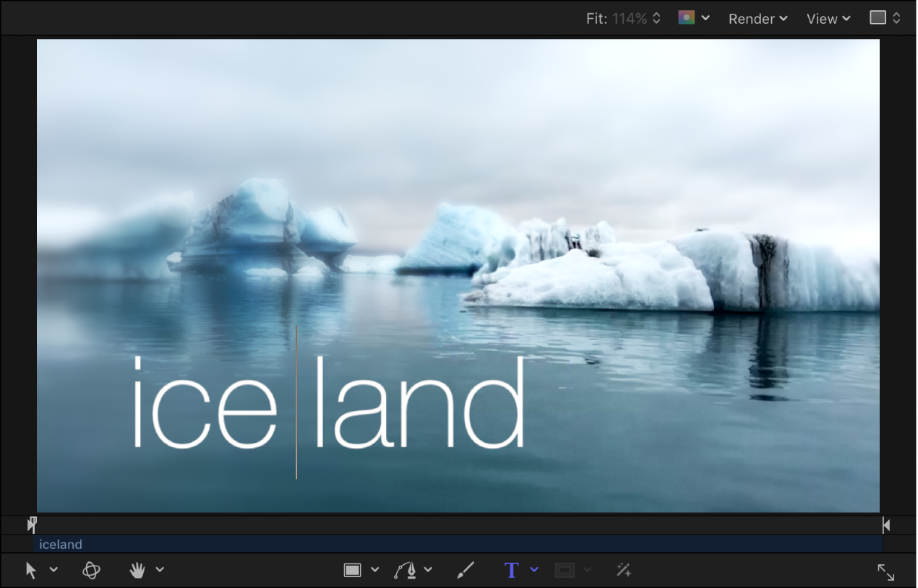Activate the 3D Transform tool

point(91,570)
